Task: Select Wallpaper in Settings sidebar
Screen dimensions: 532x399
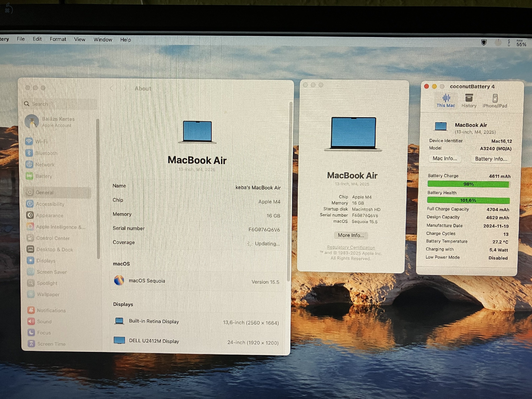Action: [x=58, y=294]
